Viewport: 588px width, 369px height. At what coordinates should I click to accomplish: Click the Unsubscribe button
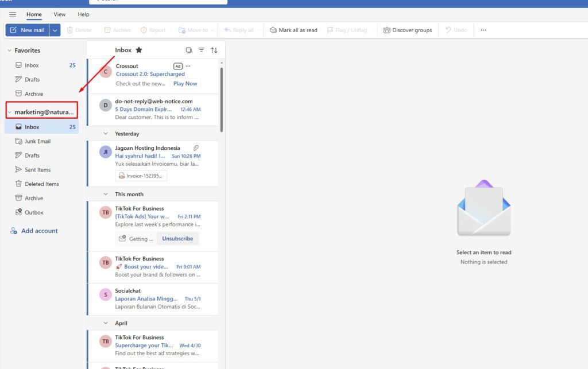pyautogui.click(x=178, y=239)
